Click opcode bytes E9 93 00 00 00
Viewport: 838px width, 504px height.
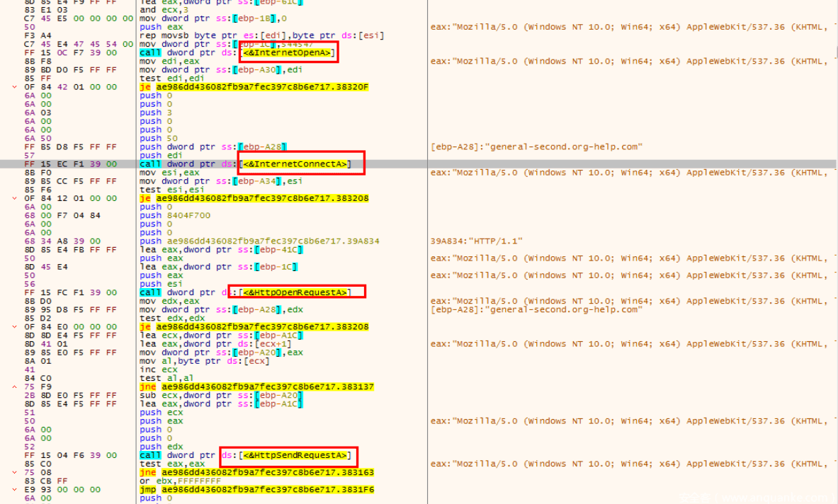tap(62, 490)
